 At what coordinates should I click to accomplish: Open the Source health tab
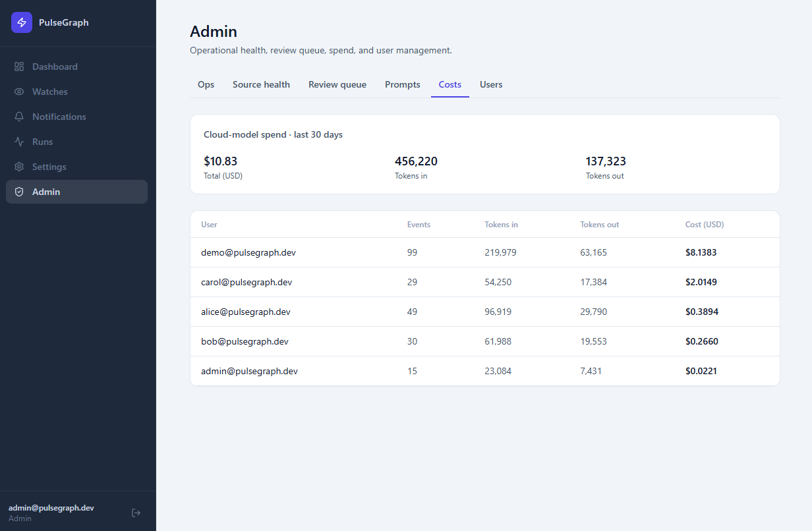[261, 85]
